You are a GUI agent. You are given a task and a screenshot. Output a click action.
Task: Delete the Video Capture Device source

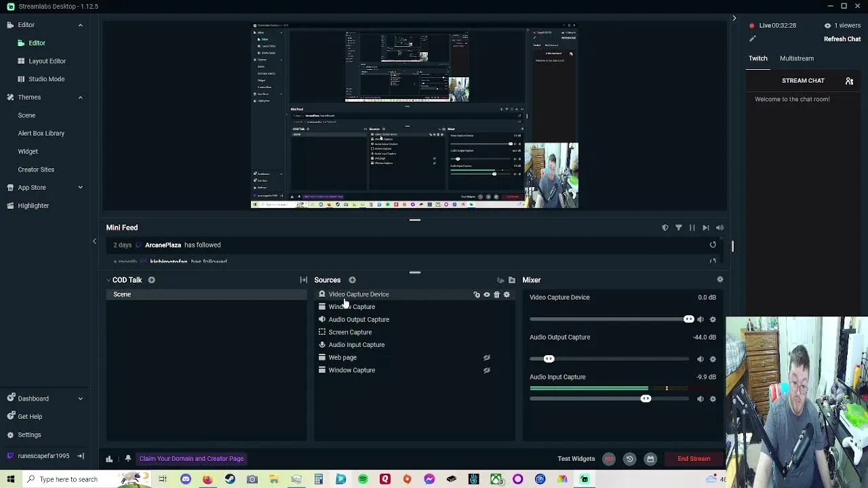pyautogui.click(x=496, y=295)
